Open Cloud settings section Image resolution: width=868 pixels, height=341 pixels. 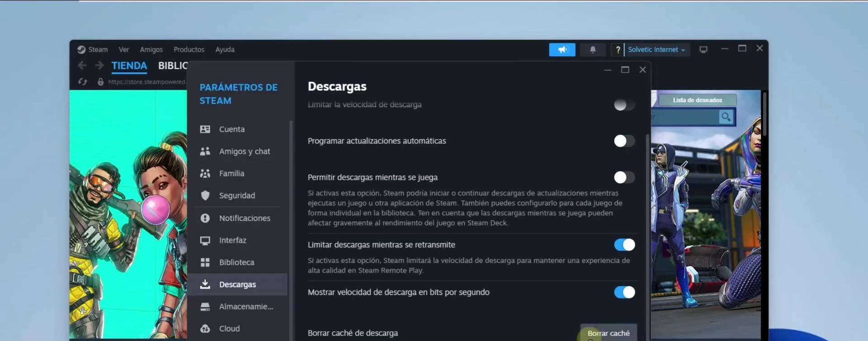[x=237, y=329]
